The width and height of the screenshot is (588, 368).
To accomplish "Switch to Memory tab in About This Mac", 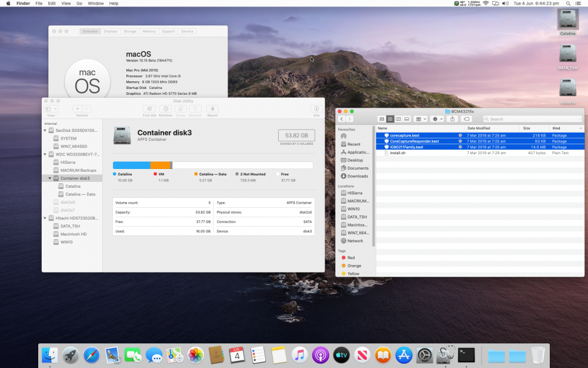I will click(149, 32).
